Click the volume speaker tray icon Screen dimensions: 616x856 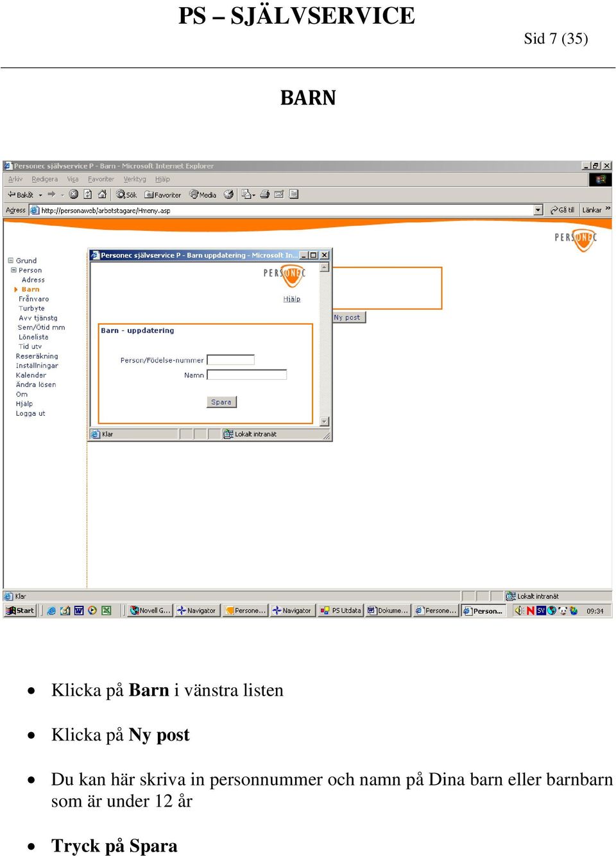tap(519, 610)
